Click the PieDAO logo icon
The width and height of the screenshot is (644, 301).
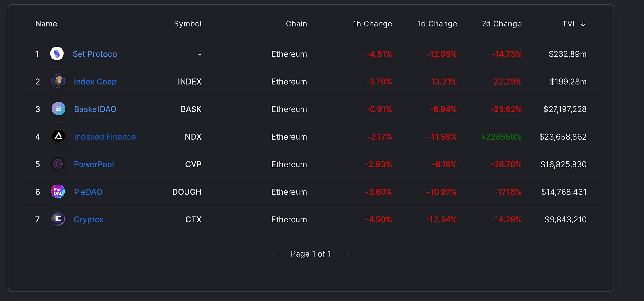click(58, 191)
